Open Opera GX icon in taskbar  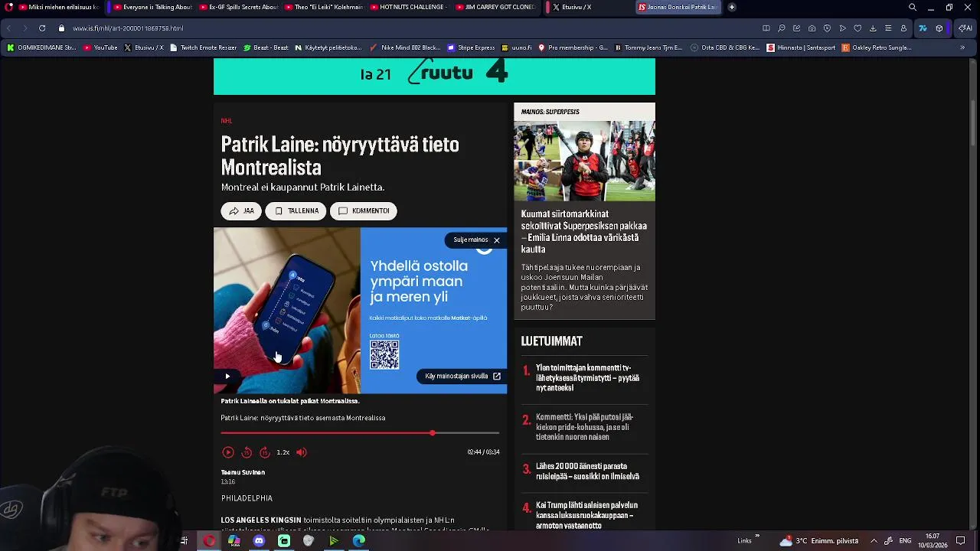[209, 541]
